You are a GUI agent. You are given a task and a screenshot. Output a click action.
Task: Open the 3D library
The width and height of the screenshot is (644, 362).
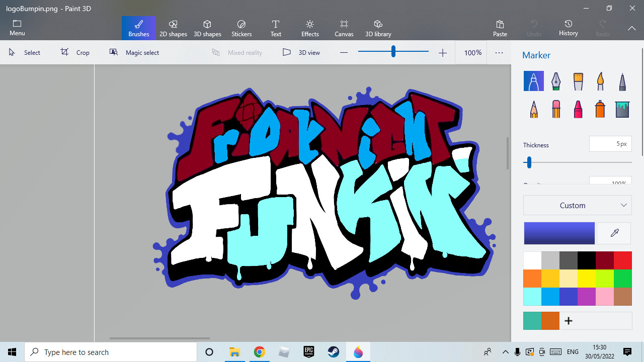[378, 28]
